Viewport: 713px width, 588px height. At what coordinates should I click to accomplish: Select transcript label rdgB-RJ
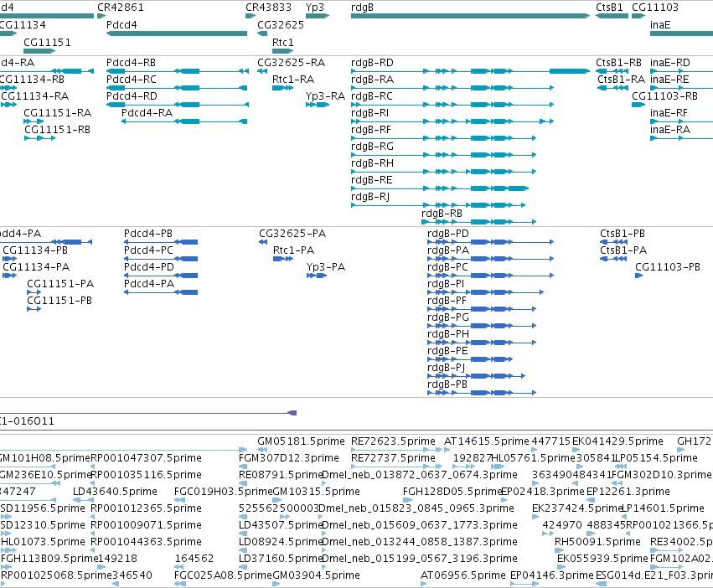[370, 197]
